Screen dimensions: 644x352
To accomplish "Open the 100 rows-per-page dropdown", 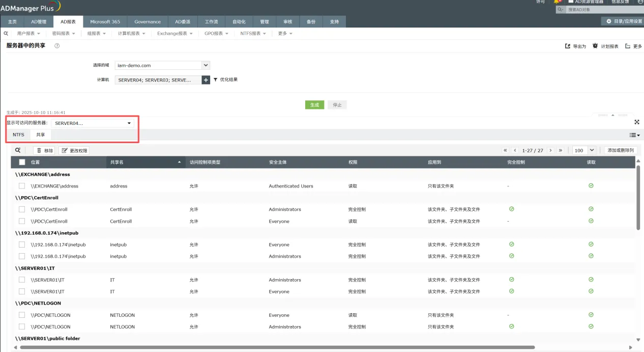I will point(584,150).
